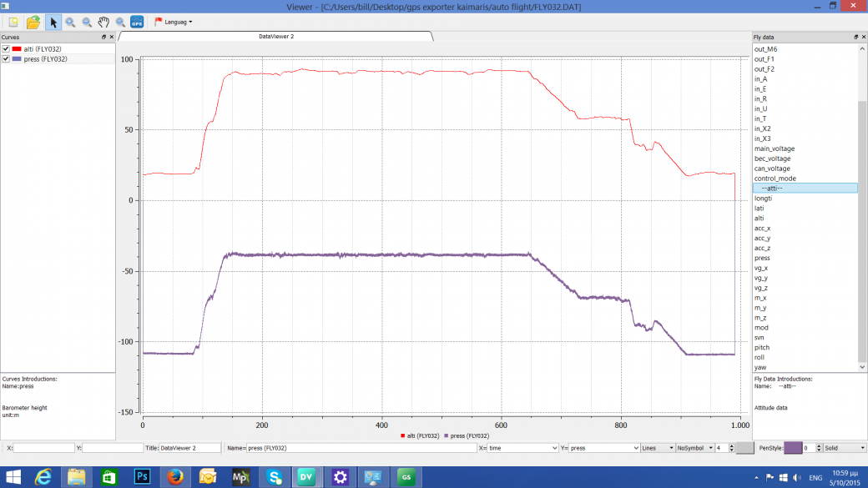Click the purple PenStyle color swatch
The width and height of the screenshot is (868, 488).
792,449
